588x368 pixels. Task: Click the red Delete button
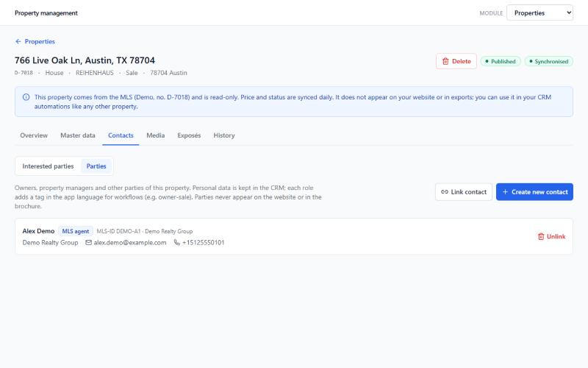coord(456,61)
